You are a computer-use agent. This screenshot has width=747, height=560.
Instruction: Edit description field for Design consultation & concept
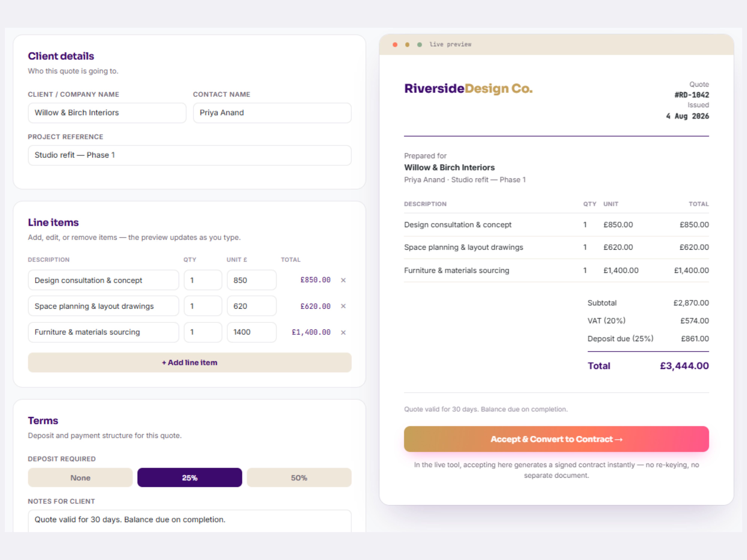(x=103, y=280)
